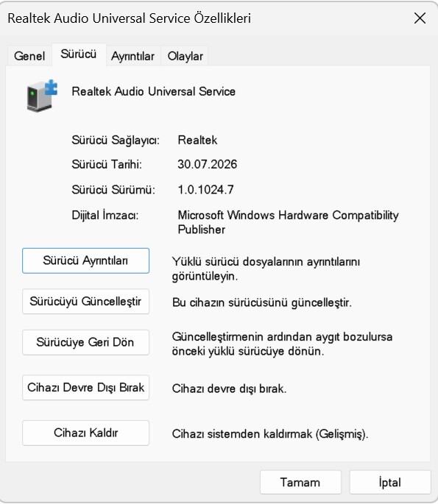Click the Sürücüyü Güncelleştir button
438x504 pixels.
[x=85, y=302]
